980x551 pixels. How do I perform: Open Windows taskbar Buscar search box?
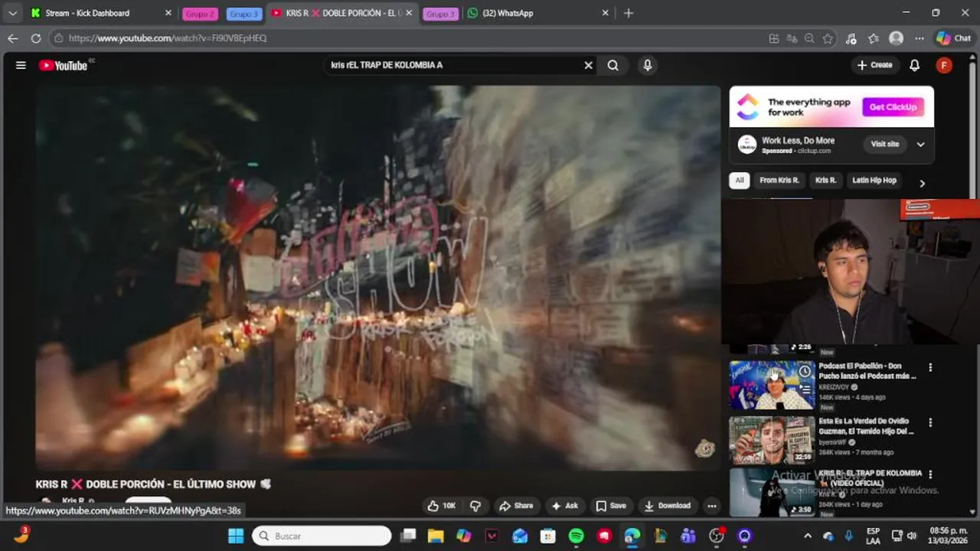pos(322,536)
